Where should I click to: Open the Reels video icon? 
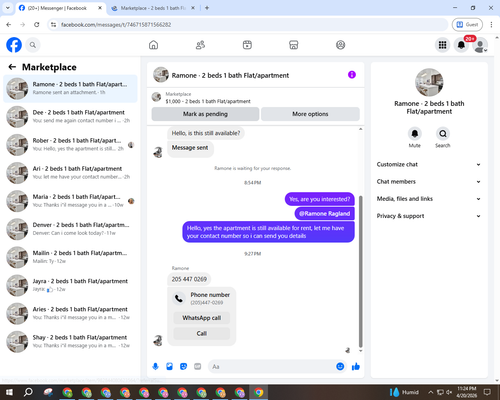tap(247, 45)
